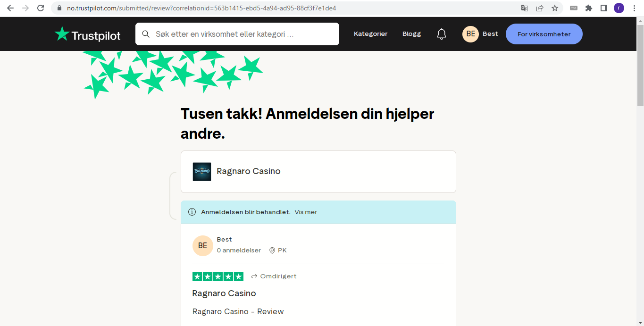Screen dimensions: 644x326
Task: Click the BE reviewer avatar
Action: (202, 246)
